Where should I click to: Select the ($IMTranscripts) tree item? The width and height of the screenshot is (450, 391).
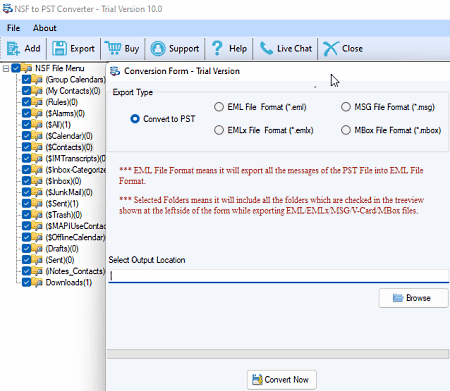75,159
